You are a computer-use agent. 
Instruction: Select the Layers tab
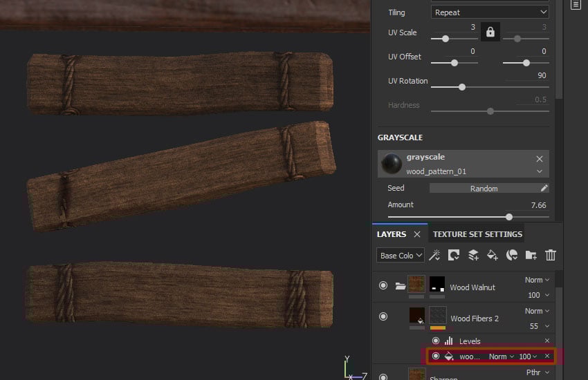(x=392, y=234)
